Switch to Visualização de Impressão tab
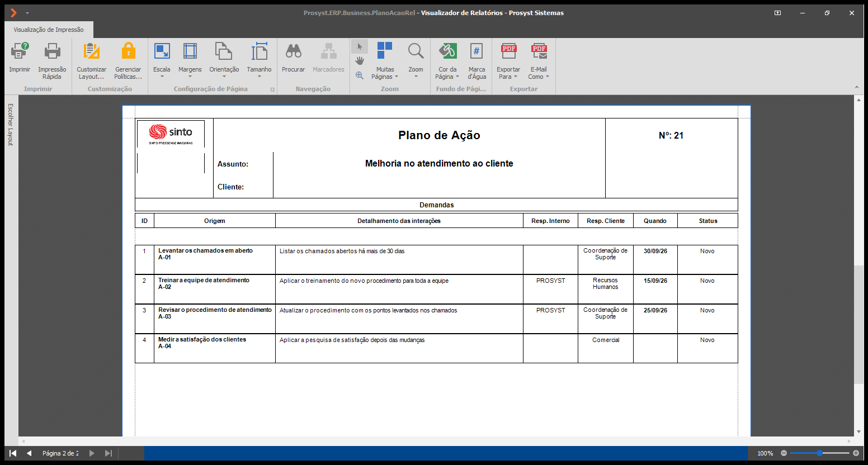 pyautogui.click(x=49, y=30)
